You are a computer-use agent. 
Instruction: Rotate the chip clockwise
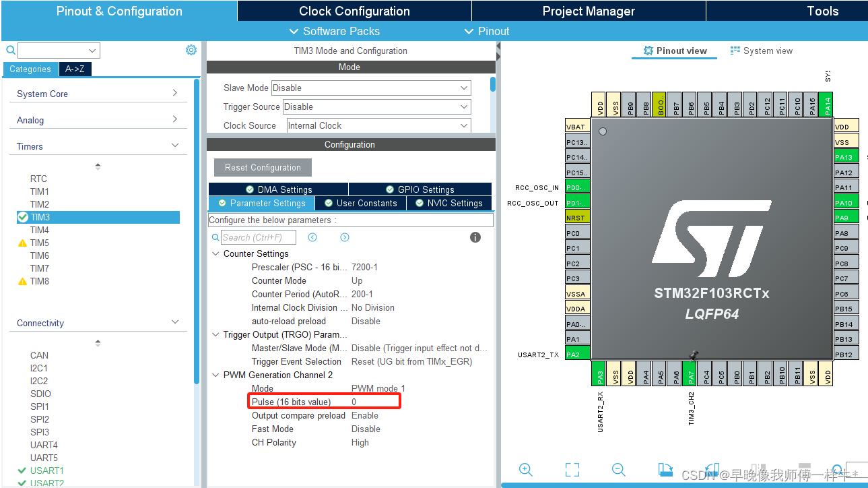(665, 470)
